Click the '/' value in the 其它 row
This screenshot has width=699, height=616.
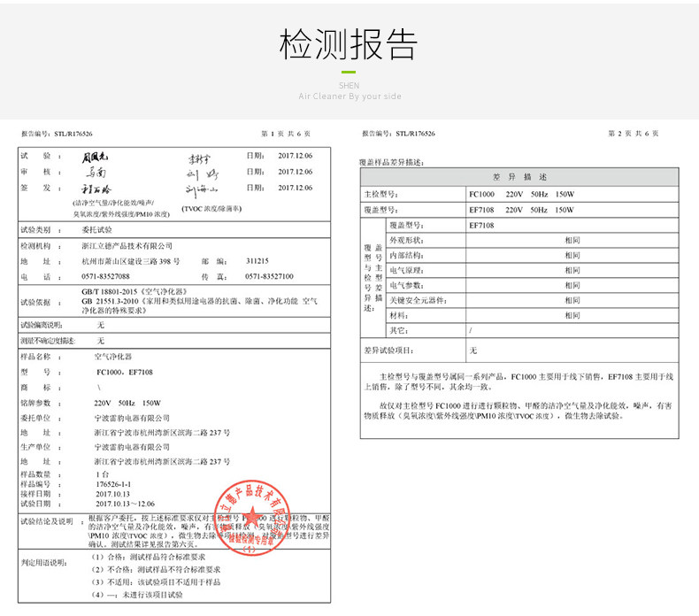tap(471, 330)
